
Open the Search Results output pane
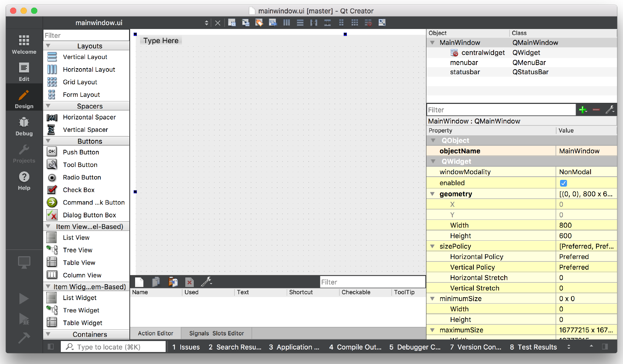pyautogui.click(x=235, y=347)
